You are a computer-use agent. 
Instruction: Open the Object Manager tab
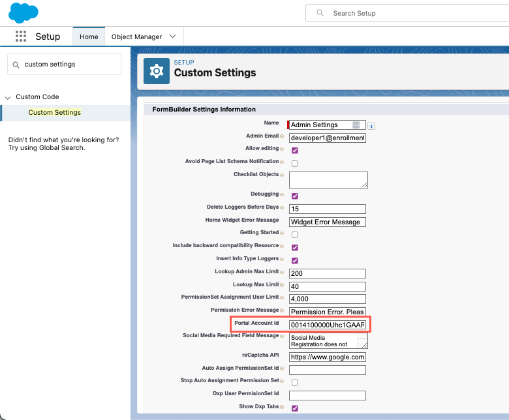coord(136,37)
